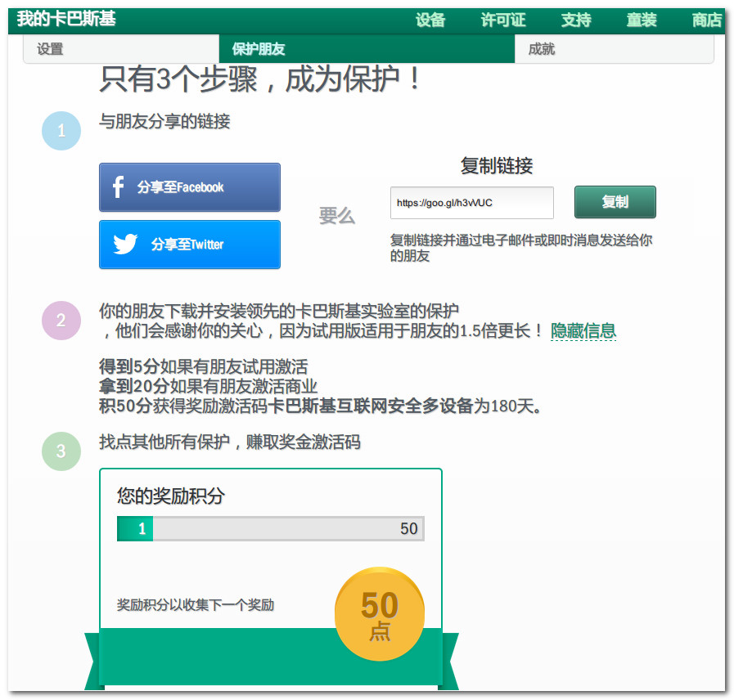734x700 pixels.
Task: Click the Facebook logo icon
Action: [x=118, y=186]
